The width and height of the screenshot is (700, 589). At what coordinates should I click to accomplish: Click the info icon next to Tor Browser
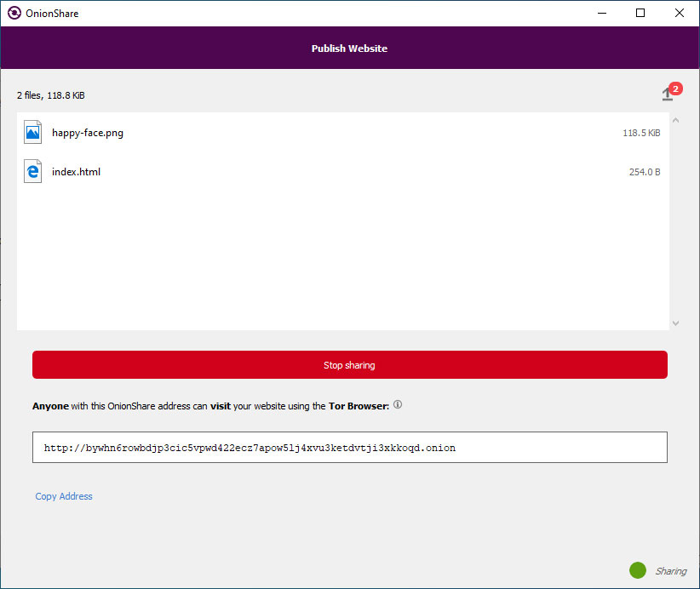(x=398, y=404)
